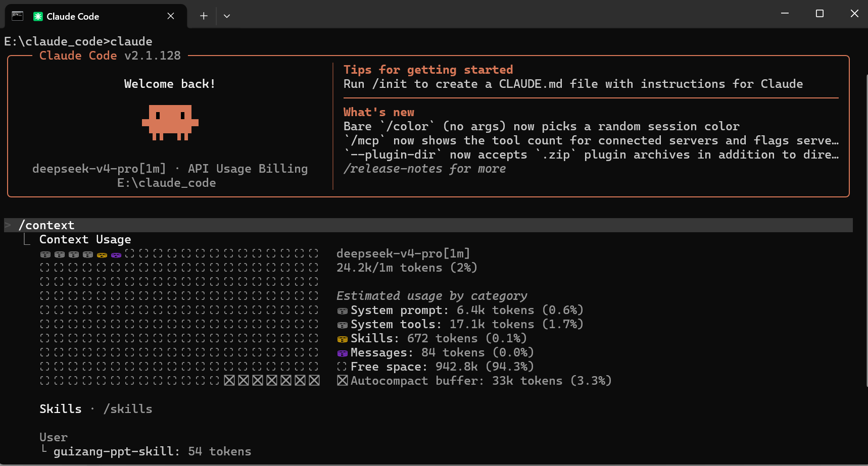This screenshot has height=466, width=868.
Task: Click 'System prompt: 6.4k tokens' entry
Action: [x=467, y=310]
